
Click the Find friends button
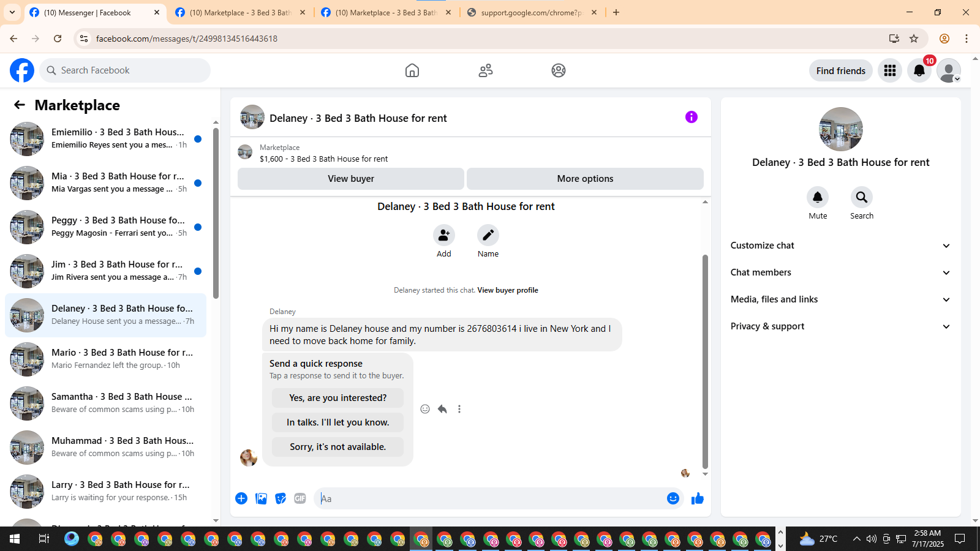click(x=841, y=70)
